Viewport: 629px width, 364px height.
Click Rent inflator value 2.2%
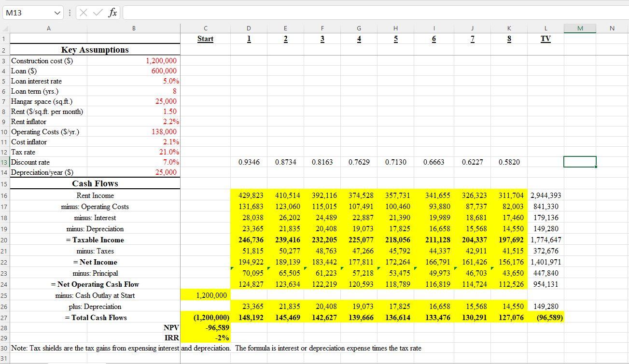(171, 122)
